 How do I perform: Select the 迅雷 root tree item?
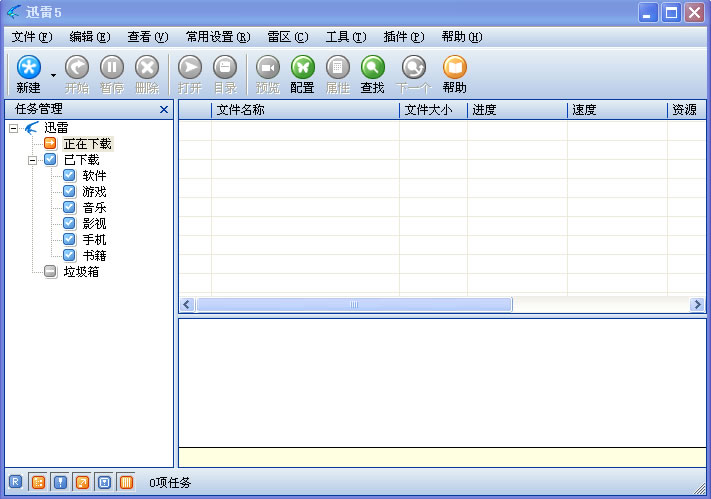pos(56,128)
